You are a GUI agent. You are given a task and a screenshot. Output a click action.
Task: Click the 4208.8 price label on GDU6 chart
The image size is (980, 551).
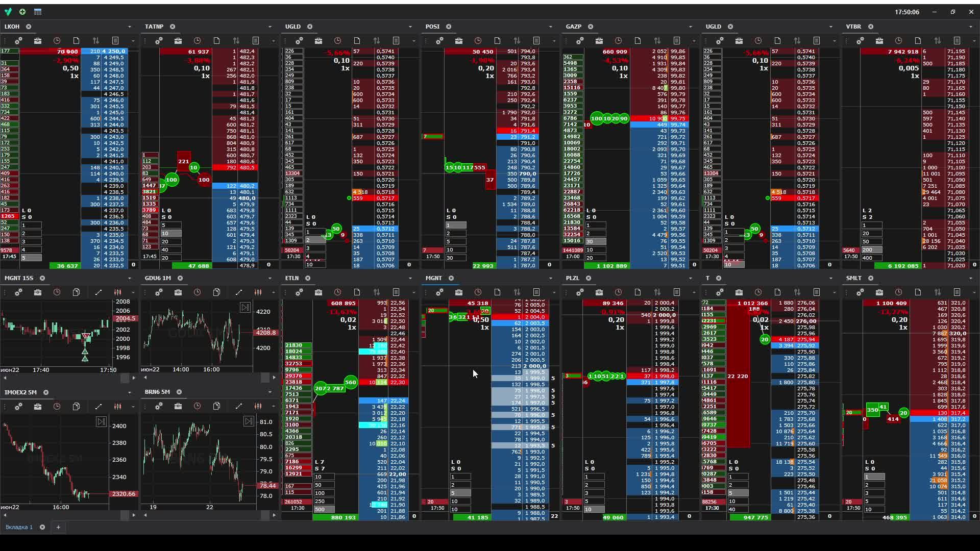265,333
